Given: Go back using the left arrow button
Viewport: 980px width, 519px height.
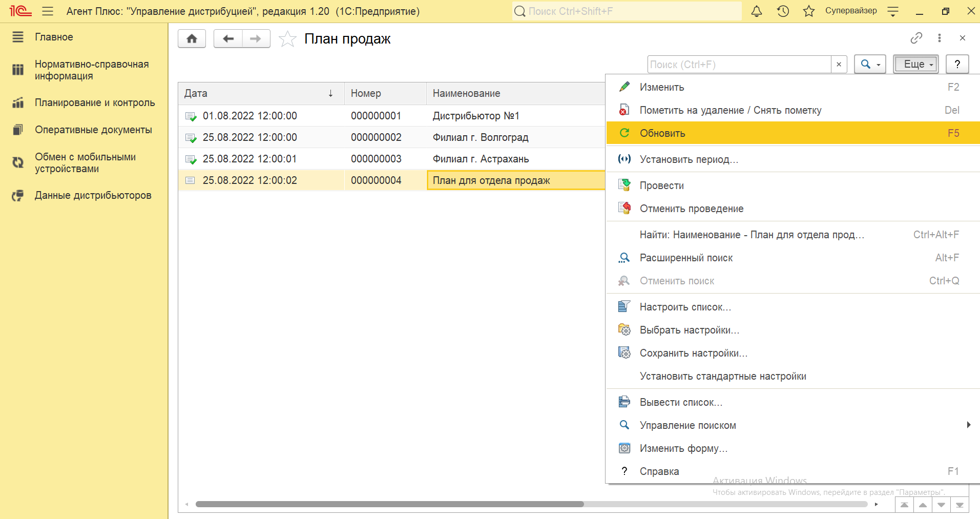Looking at the screenshot, I should 228,39.
